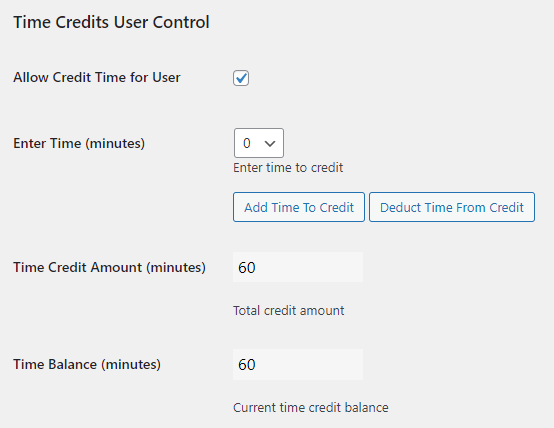The width and height of the screenshot is (554, 428).
Task: Click the Enter time to credit hint text
Action: pyautogui.click(x=288, y=168)
